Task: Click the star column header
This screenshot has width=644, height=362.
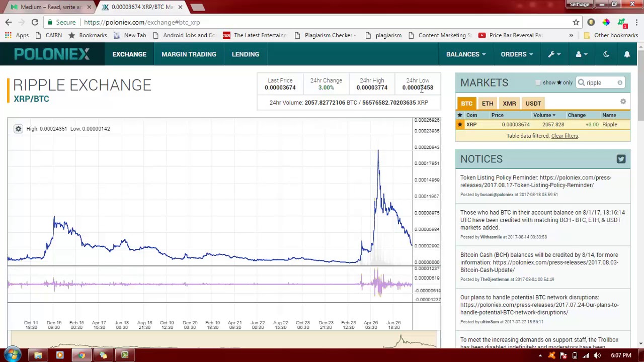Action: (x=459, y=115)
